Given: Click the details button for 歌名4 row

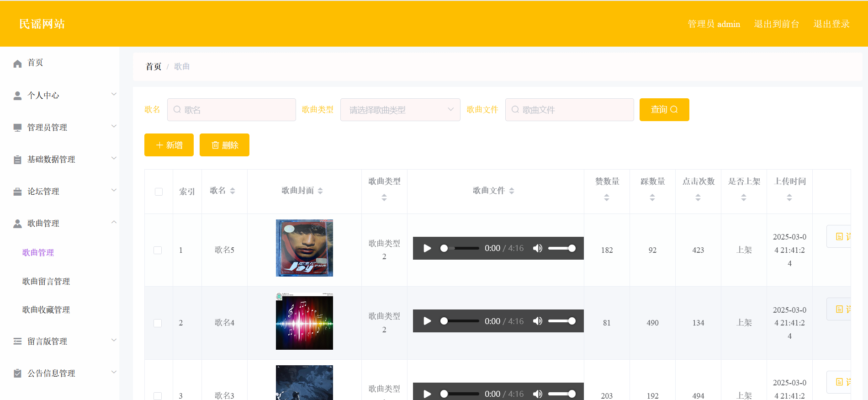Looking at the screenshot, I should click(x=839, y=309).
